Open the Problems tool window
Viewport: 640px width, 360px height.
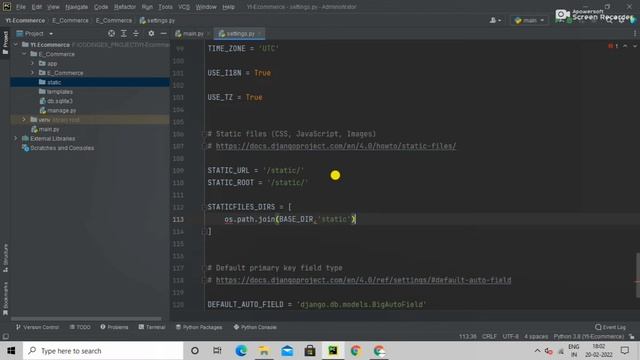click(x=114, y=327)
